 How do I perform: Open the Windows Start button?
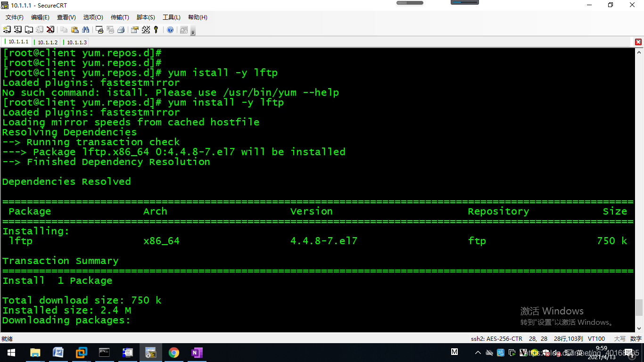[11, 353]
